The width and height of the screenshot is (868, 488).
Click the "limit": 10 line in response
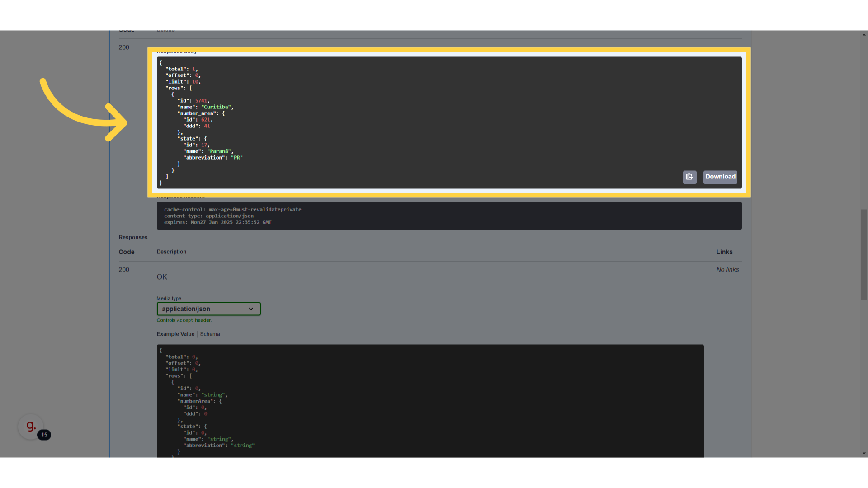tap(183, 82)
